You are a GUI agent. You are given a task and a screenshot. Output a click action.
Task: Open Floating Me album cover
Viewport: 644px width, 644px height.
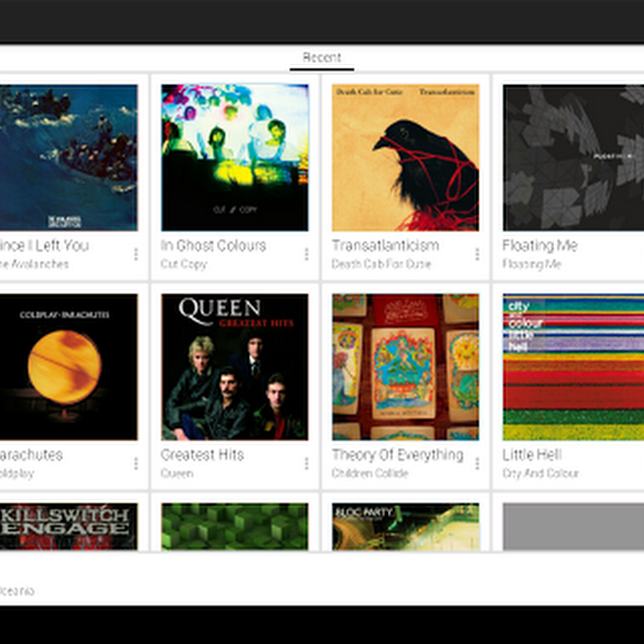(573, 157)
